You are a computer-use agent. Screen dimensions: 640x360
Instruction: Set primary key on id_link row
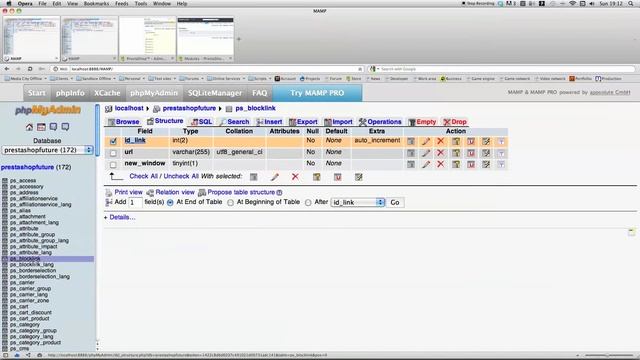point(456,141)
